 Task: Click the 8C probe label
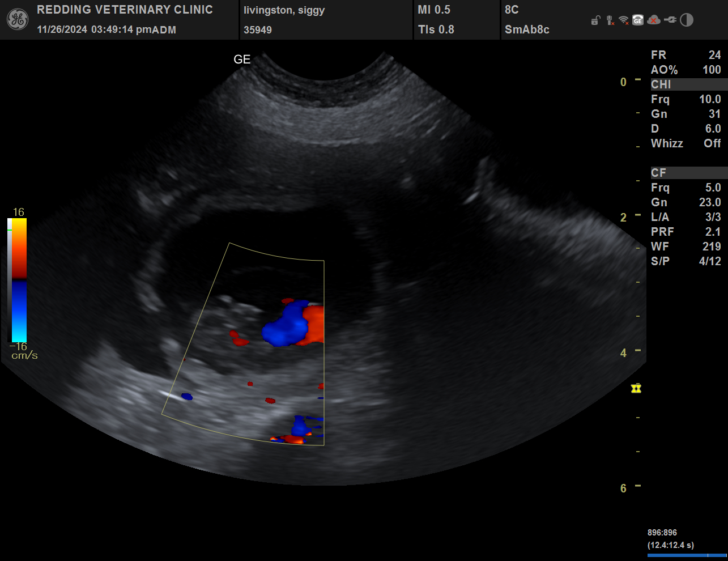click(x=512, y=10)
